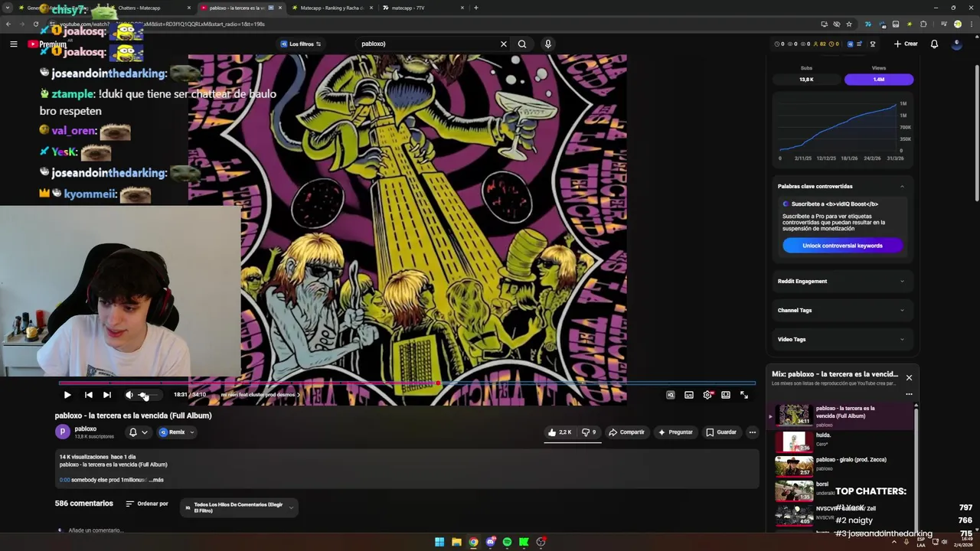Open notification bell dropdown for pabloxo
This screenshot has height=551, width=980.
[138, 432]
